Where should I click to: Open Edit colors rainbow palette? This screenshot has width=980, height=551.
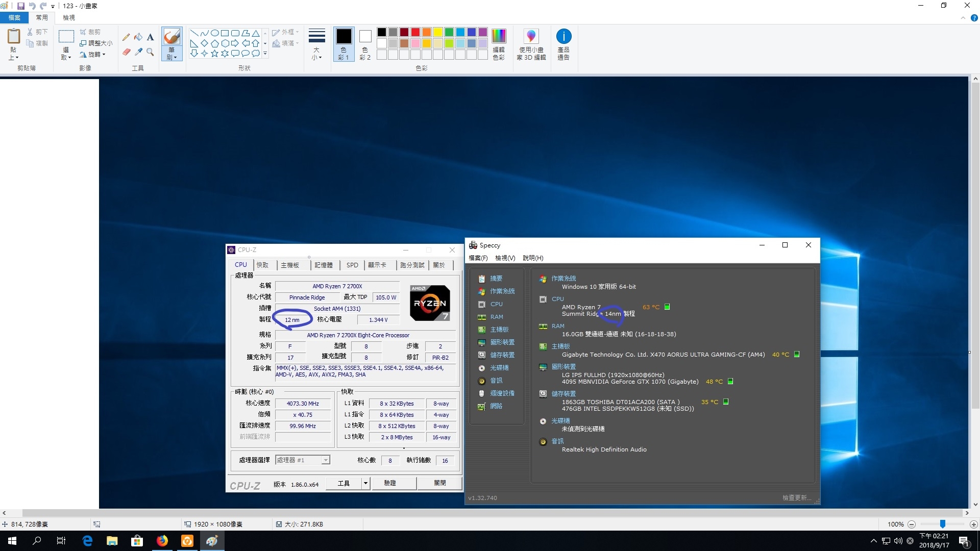click(x=499, y=44)
